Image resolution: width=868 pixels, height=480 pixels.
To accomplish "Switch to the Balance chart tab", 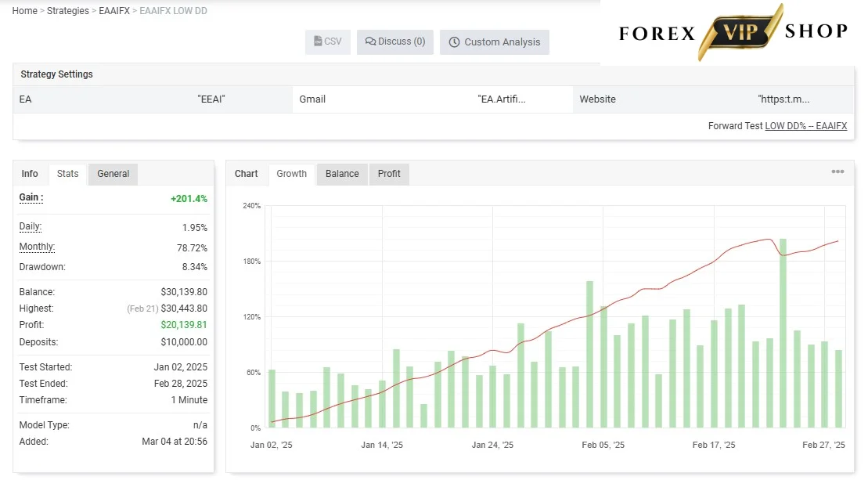I will [342, 174].
